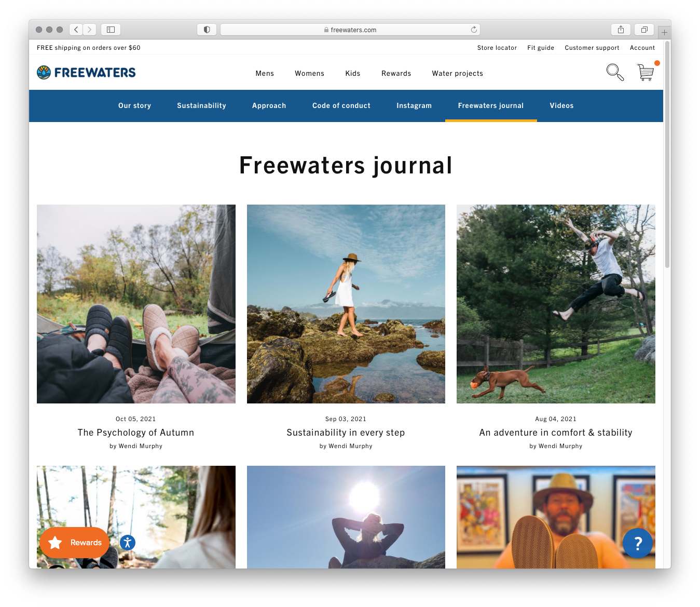Switch to the Approach tab

[269, 105]
